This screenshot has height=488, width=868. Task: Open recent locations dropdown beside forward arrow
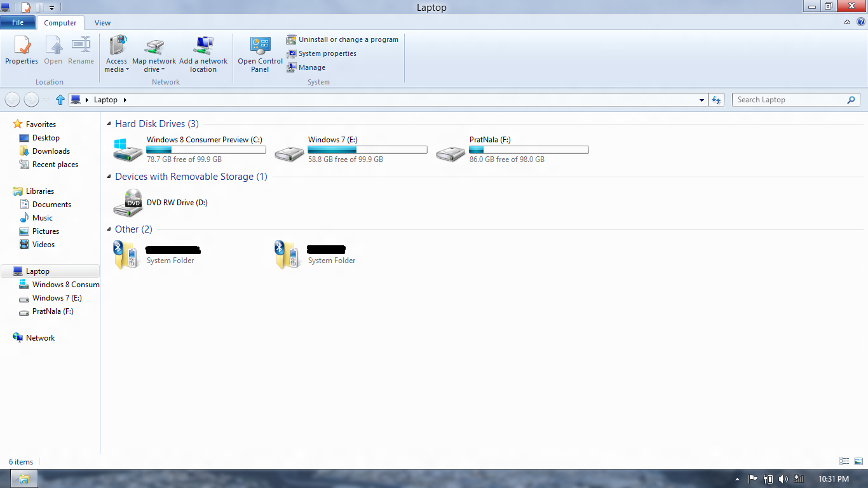(x=46, y=100)
